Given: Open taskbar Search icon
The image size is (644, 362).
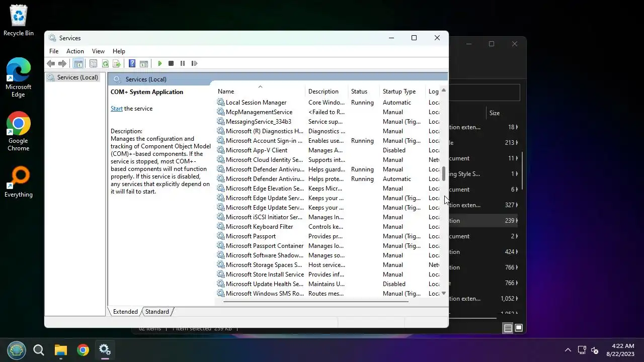Looking at the screenshot, I should coord(39,350).
